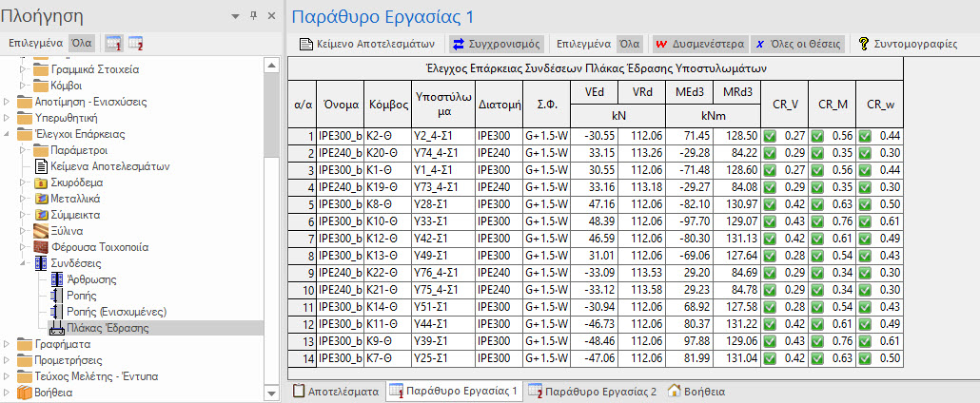This screenshot has width=980, height=403.
Task: Click the navigation tree vertical scrollbar
Action: (x=273, y=190)
